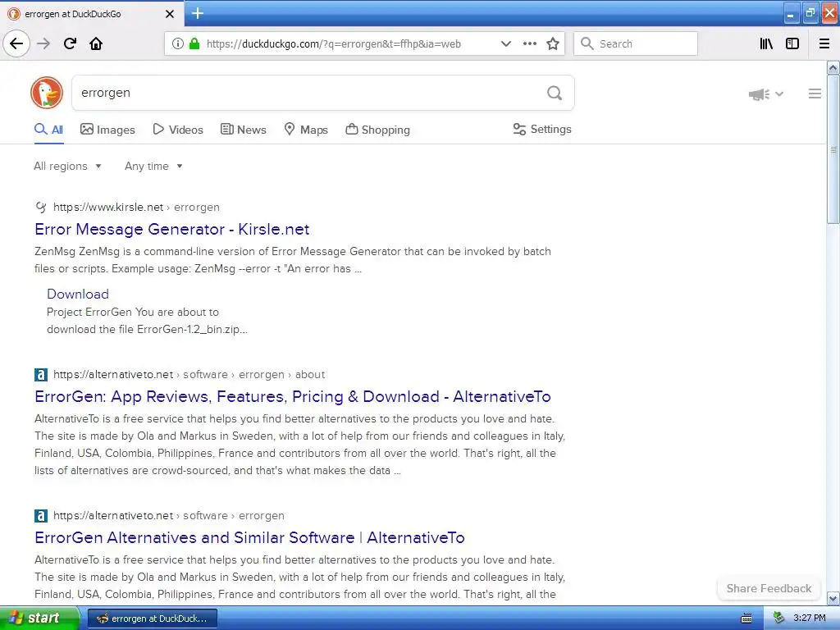Open the Settings search dropdown

[x=542, y=129]
